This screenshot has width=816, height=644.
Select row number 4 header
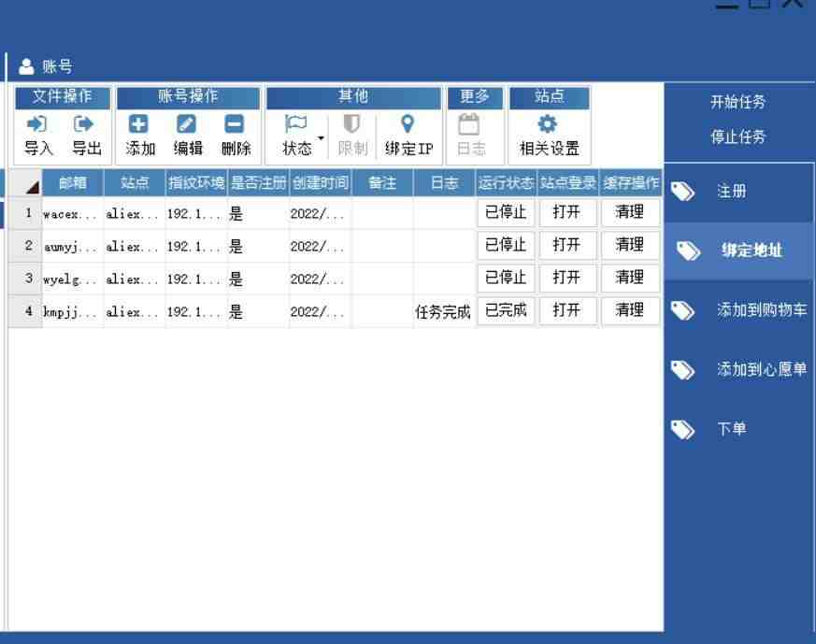(25, 311)
